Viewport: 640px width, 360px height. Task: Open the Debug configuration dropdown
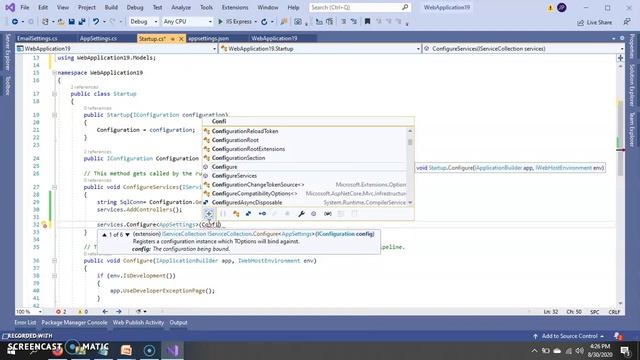point(143,22)
